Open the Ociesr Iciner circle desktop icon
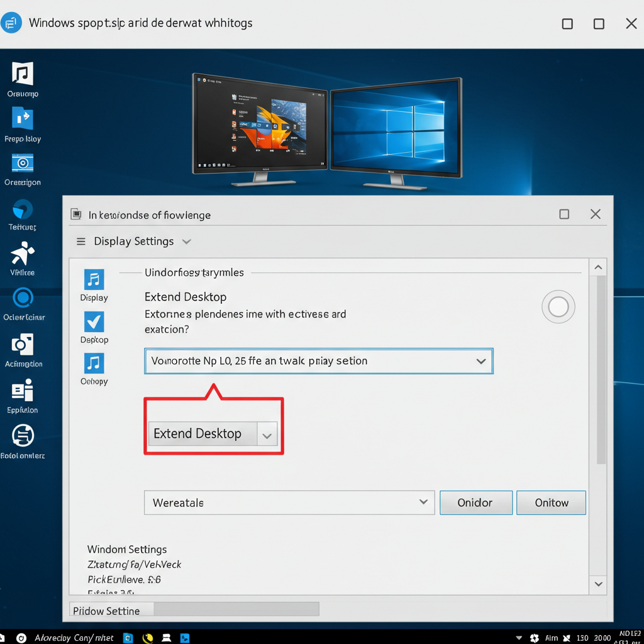This screenshot has width=644, height=644. (x=23, y=297)
